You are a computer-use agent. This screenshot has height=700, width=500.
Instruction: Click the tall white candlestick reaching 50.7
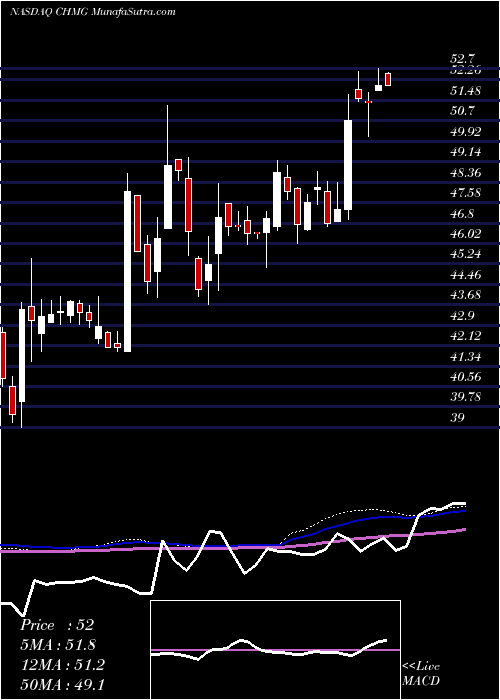point(348,165)
